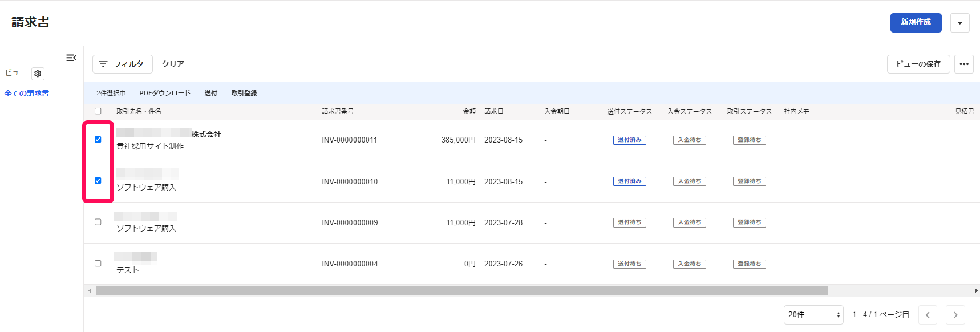Go to previous page arrow

pyautogui.click(x=928, y=315)
